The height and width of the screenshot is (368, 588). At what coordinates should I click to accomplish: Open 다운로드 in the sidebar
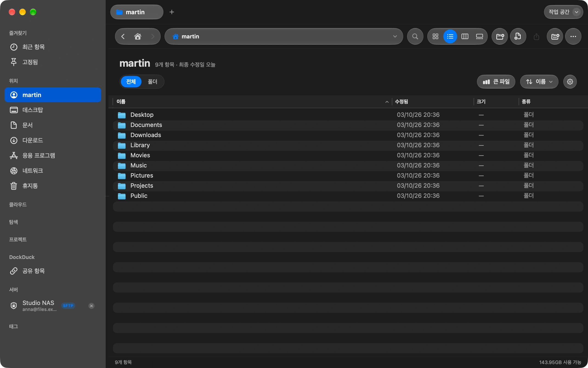[53, 141]
